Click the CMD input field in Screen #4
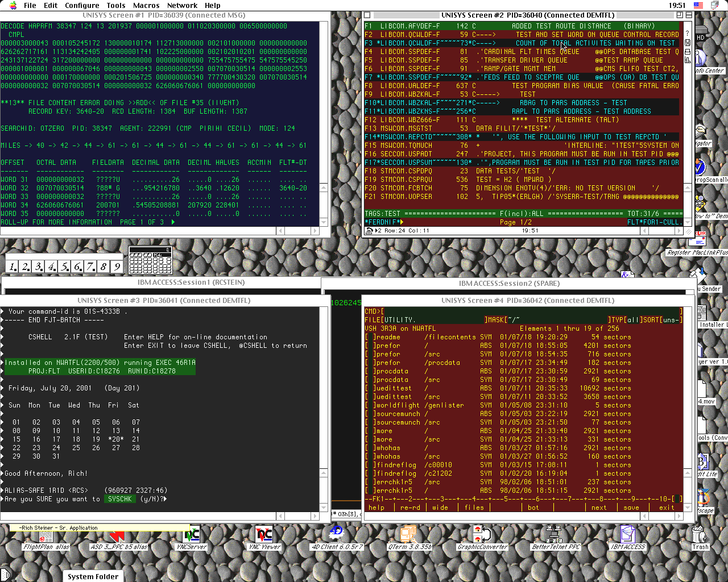 click(x=532, y=311)
